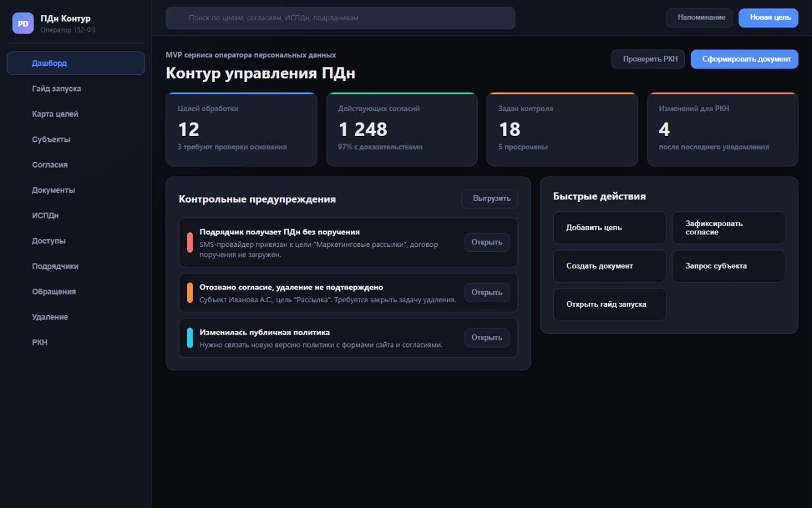
Task: Open Подрядчики in the sidebar
Action: pyautogui.click(x=76, y=266)
